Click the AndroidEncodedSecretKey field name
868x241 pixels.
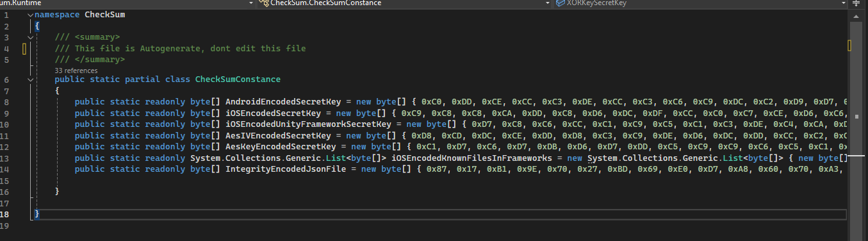(x=283, y=102)
